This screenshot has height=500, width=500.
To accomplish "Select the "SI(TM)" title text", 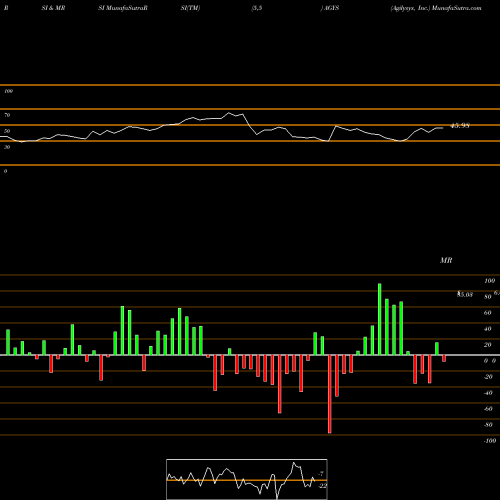I will click(190, 8).
